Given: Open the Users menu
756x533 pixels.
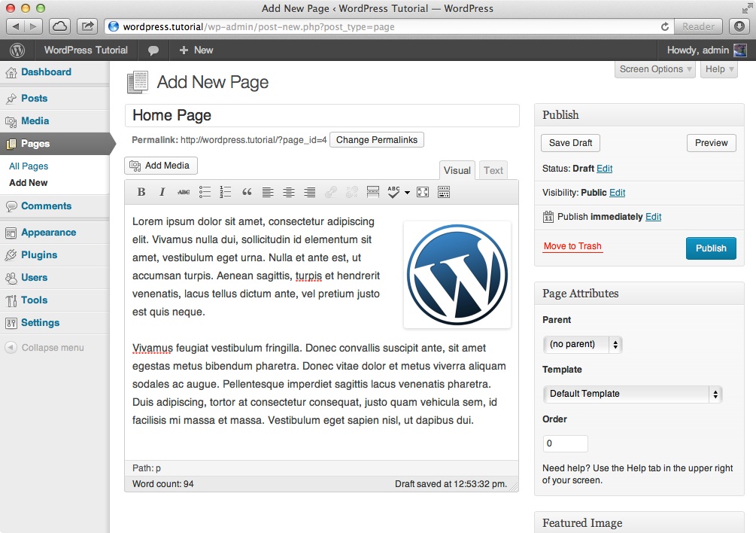Looking at the screenshot, I should click(35, 278).
